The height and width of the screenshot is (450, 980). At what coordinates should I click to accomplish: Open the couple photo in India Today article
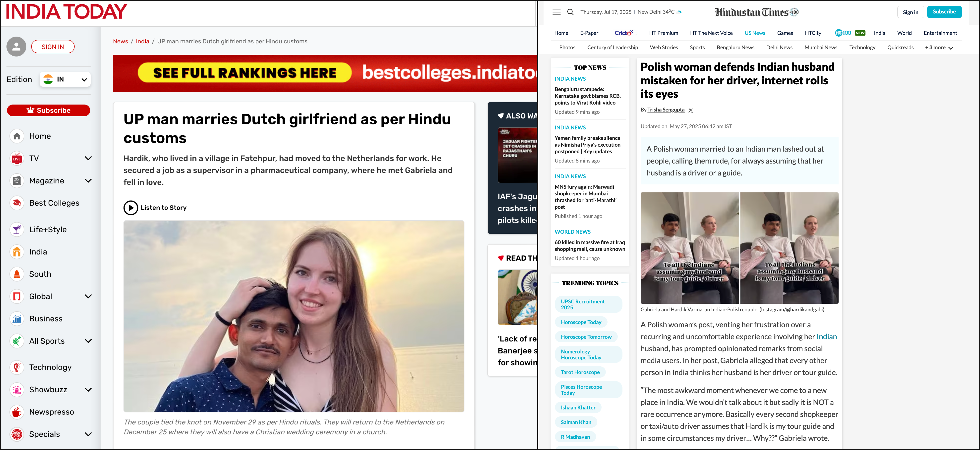point(294,316)
